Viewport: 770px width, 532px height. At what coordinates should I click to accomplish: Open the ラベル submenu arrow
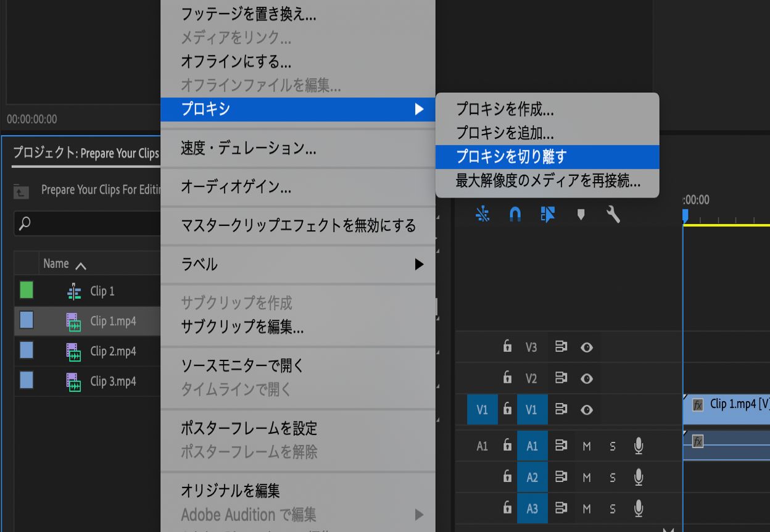click(420, 264)
